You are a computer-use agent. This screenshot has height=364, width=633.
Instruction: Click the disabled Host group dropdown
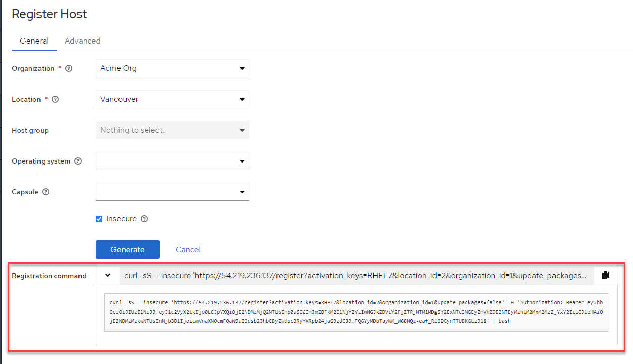pos(172,131)
